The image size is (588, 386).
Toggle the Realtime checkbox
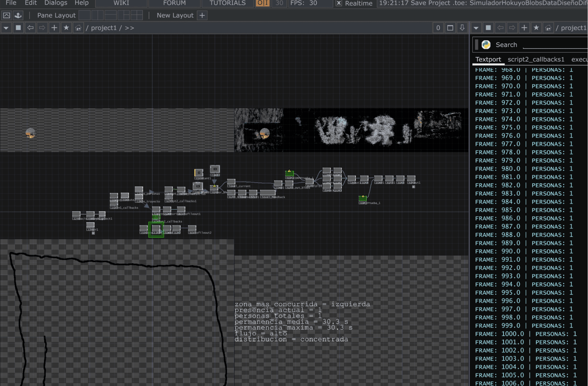tap(339, 3)
